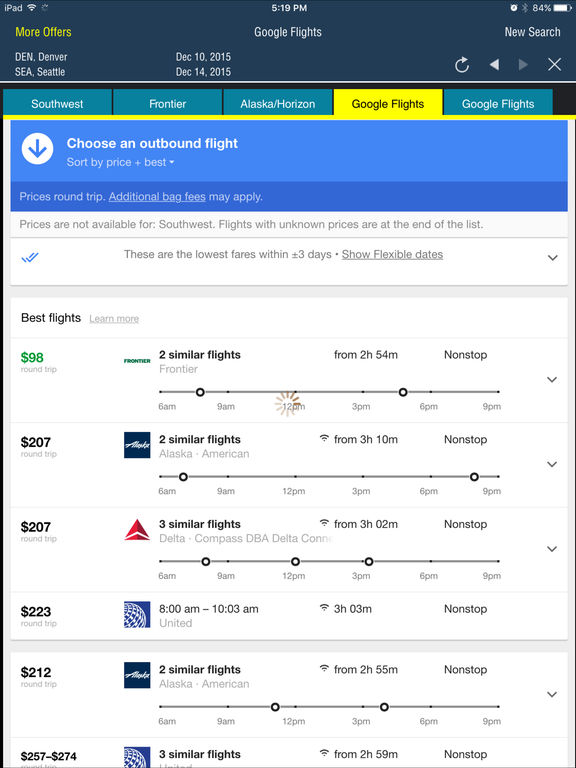Switch to the Southwest tab
The image size is (576, 768).
pyautogui.click(x=57, y=103)
